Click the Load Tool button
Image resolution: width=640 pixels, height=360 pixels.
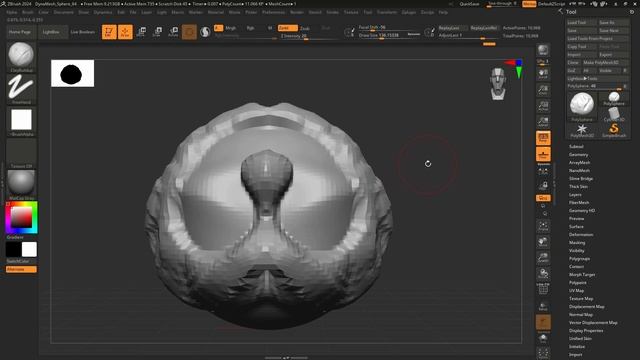coord(582,22)
